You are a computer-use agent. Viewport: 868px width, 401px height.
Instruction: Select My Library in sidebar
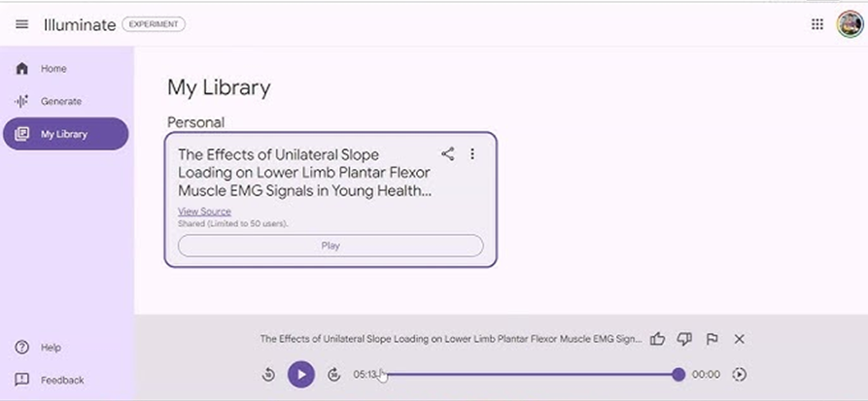(x=66, y=134)
